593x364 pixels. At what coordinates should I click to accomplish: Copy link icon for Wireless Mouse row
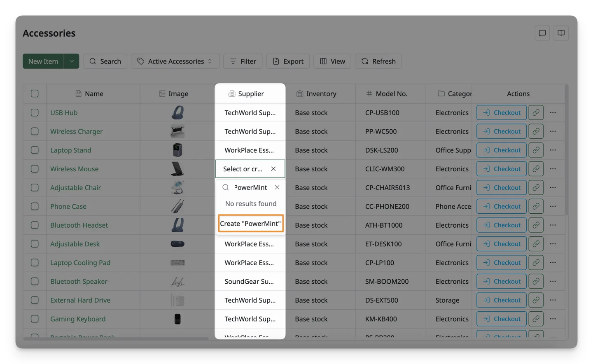point(536,169)
